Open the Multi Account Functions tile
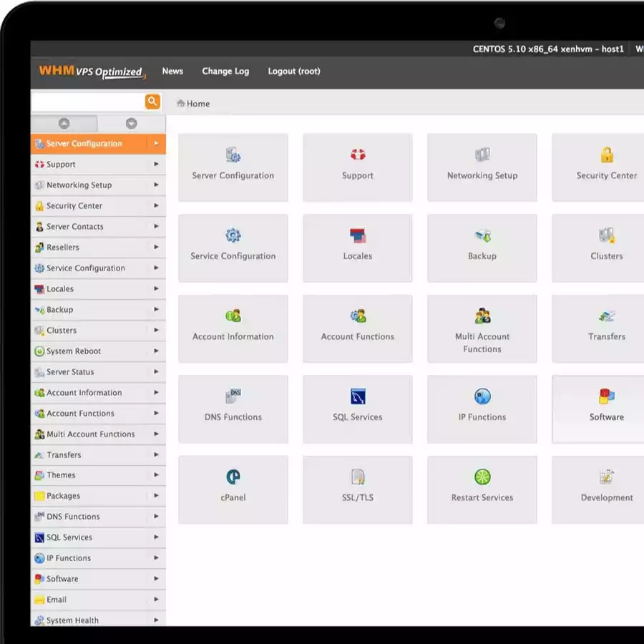644x644 pixels. click(482, 328)
